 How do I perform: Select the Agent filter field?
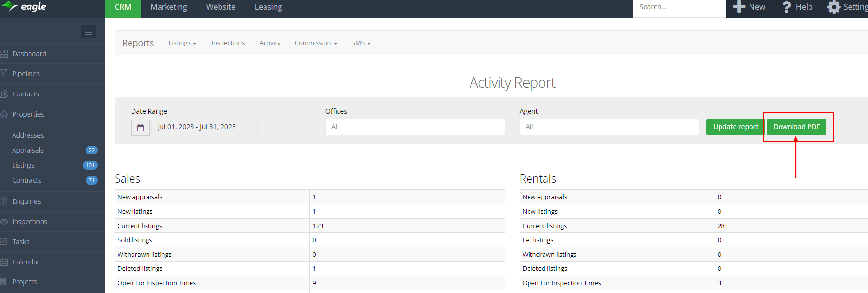click(609, 127)
